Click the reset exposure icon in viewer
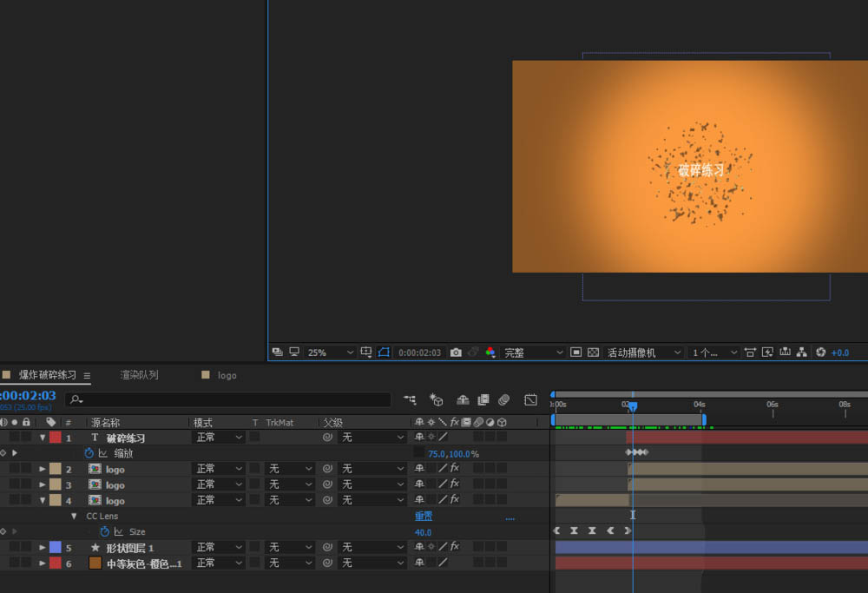Viewport: 868px width, 593px height. pyautogui.click(x=820, y=353)
